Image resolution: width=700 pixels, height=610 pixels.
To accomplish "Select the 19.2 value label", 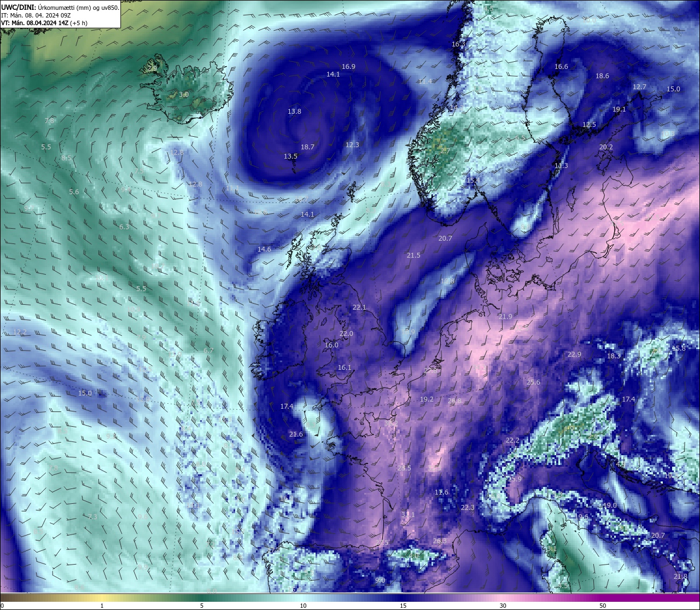I will click(427, 399).
